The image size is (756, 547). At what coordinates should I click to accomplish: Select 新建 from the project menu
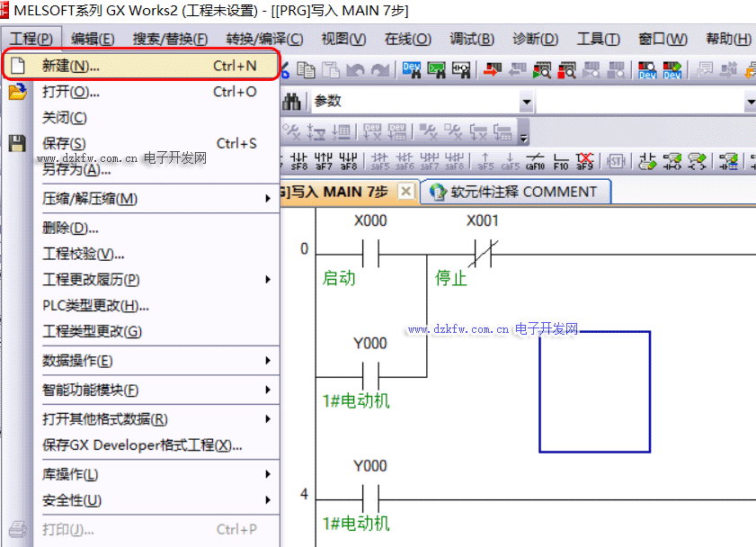(x=71, y=66)
